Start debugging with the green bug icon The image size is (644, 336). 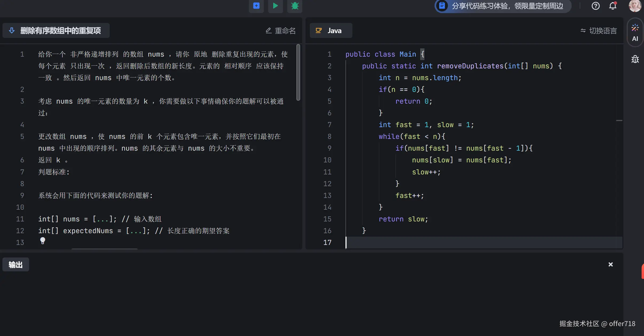tap(295, 6)
